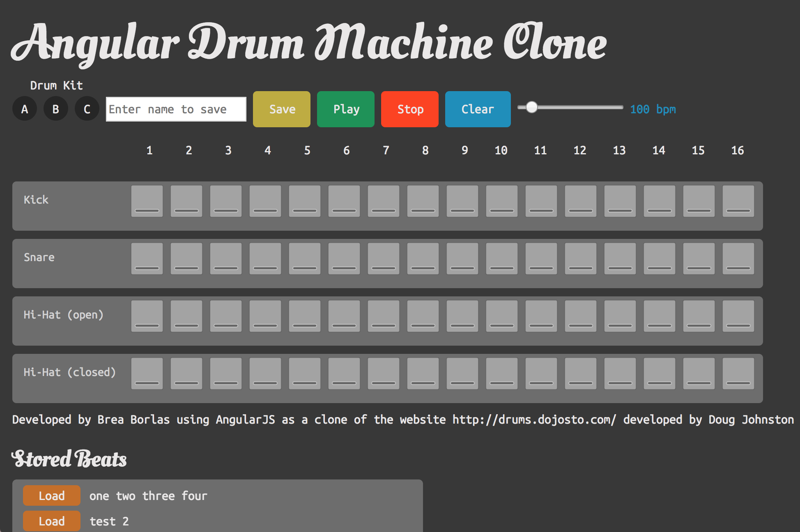The height and width of the screenshot is (532, 800).
Task: Click the 'Stored Beats' heading
Action: pyautogui.click(x=69, y=459)
